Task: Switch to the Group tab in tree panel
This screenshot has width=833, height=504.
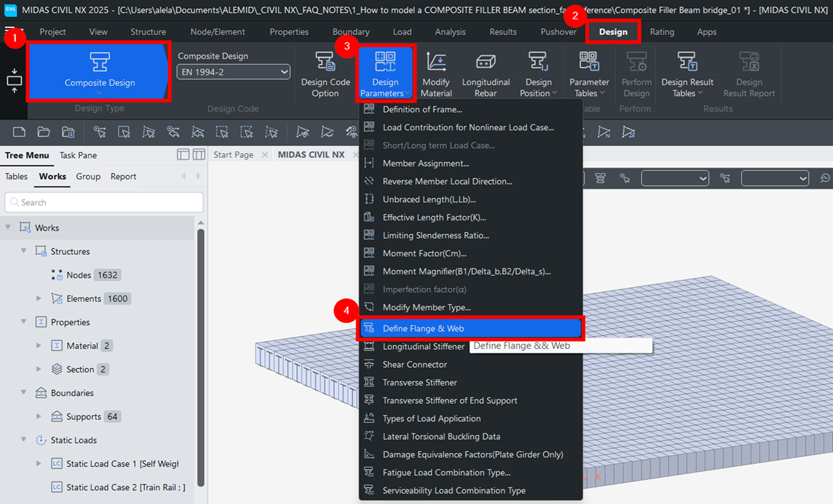Action: pos(88,177)
